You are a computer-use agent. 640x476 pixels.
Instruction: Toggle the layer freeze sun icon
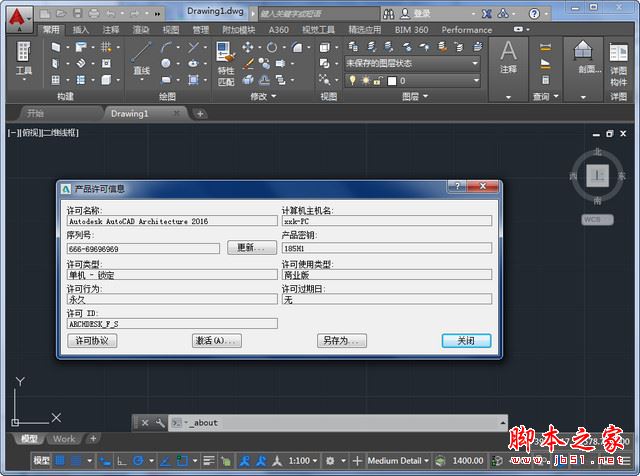(366, 81)
